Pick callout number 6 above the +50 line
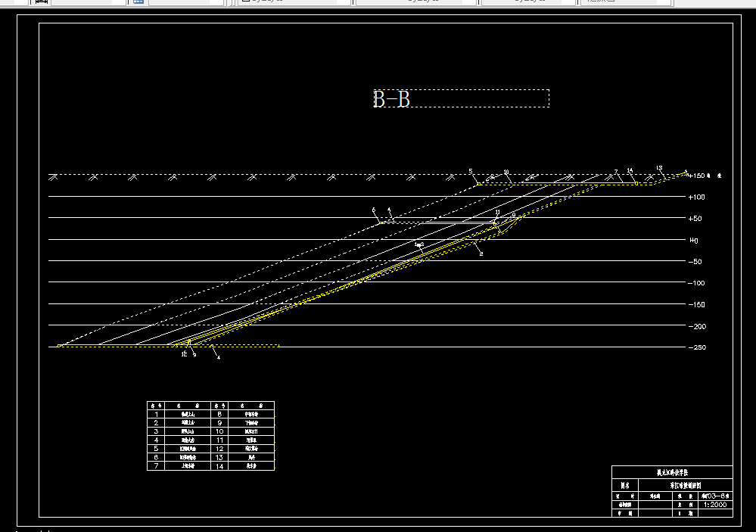756x532 pixels. point(374,210)
